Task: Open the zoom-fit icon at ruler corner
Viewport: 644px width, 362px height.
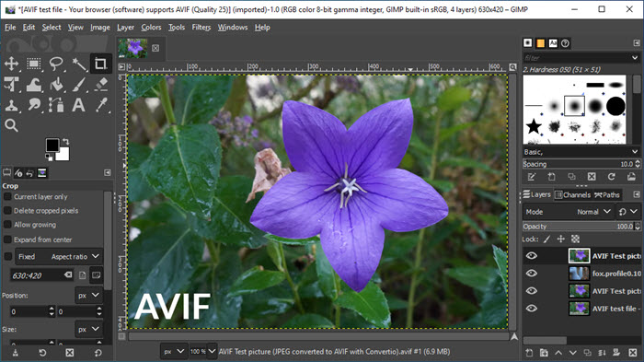Action: (x=513, y=66)
